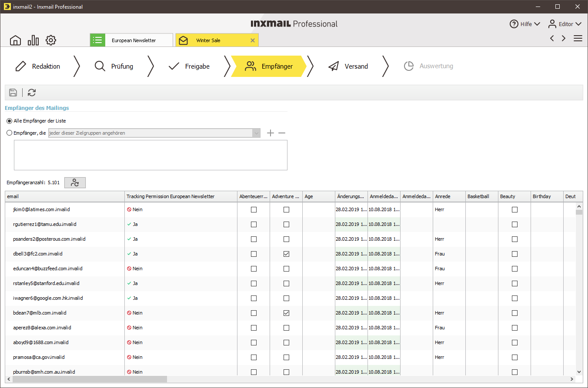
Task: Click the Inxmail app icon in title bar
Action: tap(7, 7)
